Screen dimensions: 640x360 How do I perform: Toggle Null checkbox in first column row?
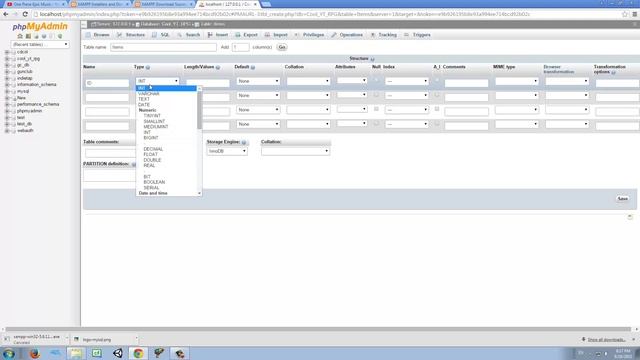(x=376, y=80)
